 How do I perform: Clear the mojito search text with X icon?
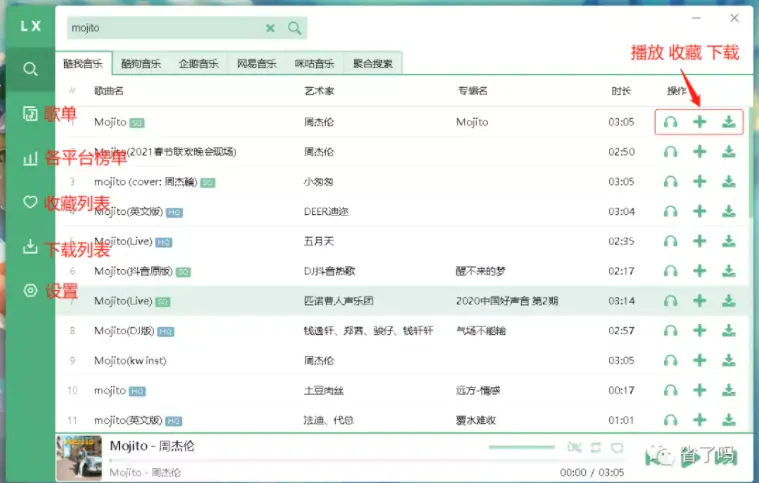pyautogui.click(x=270, y=28)
